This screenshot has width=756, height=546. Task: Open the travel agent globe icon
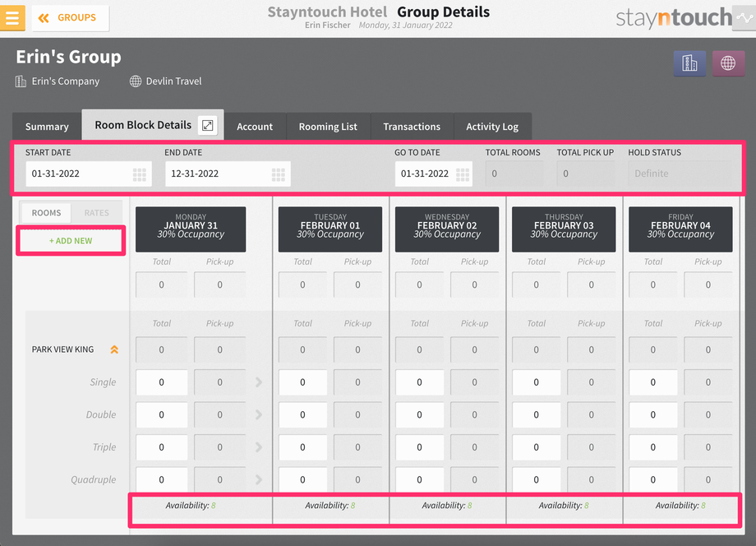coord(728,63)
